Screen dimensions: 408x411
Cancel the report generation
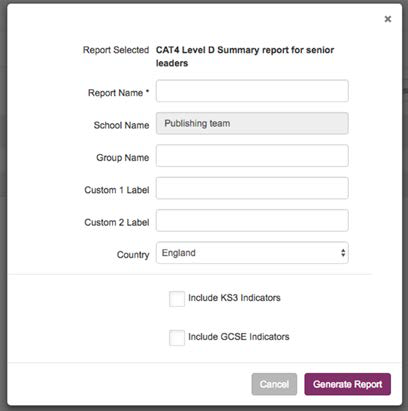(x=274, y=384)
